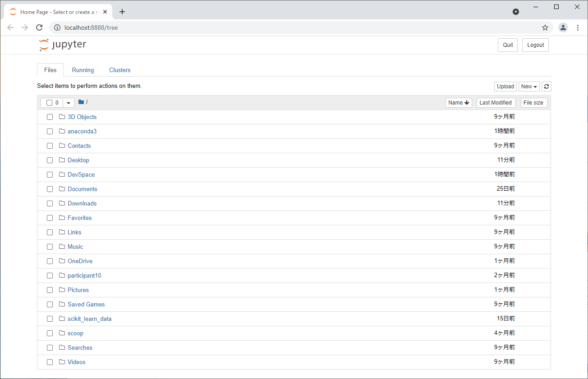Open a new browser tab
The height and width of the screenshot is (379, 588).
(122, 12)
